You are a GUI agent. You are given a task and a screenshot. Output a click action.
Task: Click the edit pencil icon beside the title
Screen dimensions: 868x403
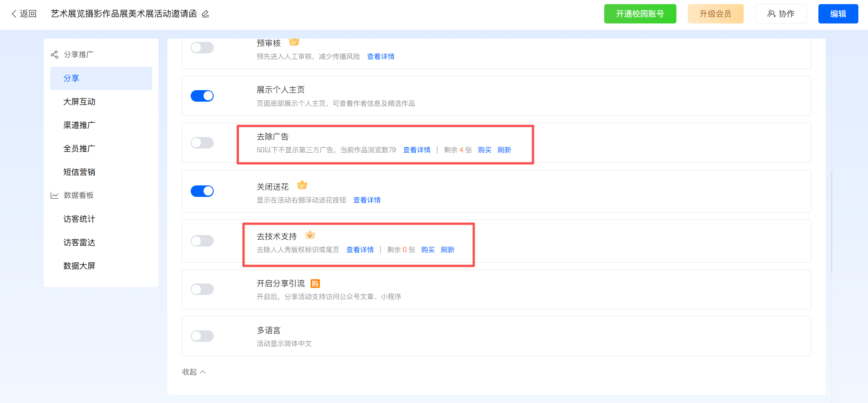(x=205, y=14)
